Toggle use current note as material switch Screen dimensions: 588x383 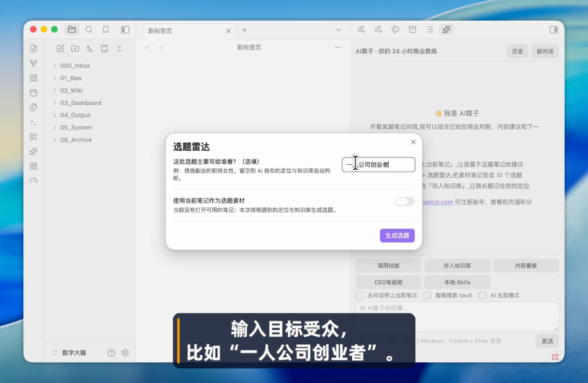405,202
